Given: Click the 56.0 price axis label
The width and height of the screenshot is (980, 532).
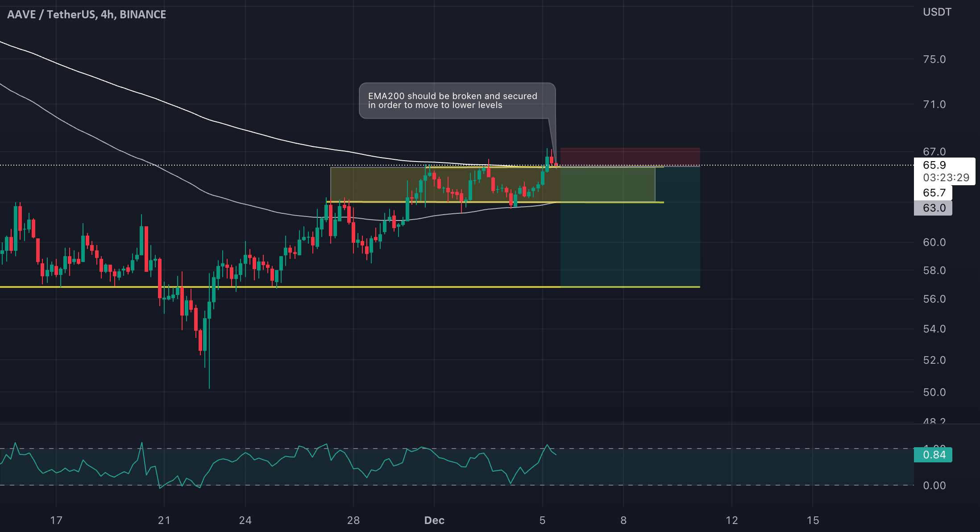Looking at the screenshot, I should [934, 299].
